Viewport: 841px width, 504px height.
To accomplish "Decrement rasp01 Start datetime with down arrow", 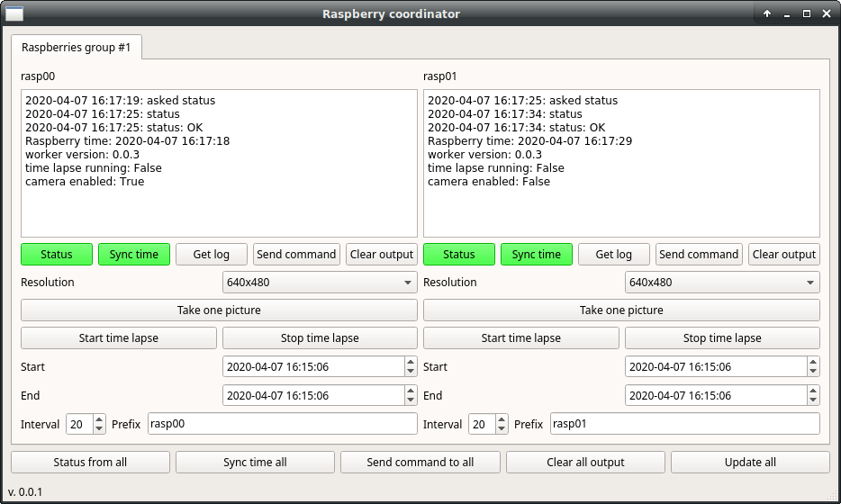I will [813, 372].
